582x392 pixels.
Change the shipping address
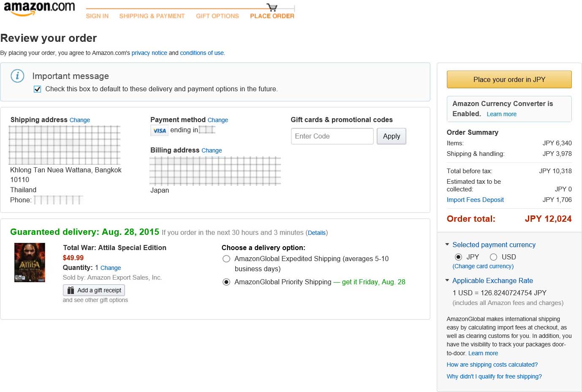[80, 120]
